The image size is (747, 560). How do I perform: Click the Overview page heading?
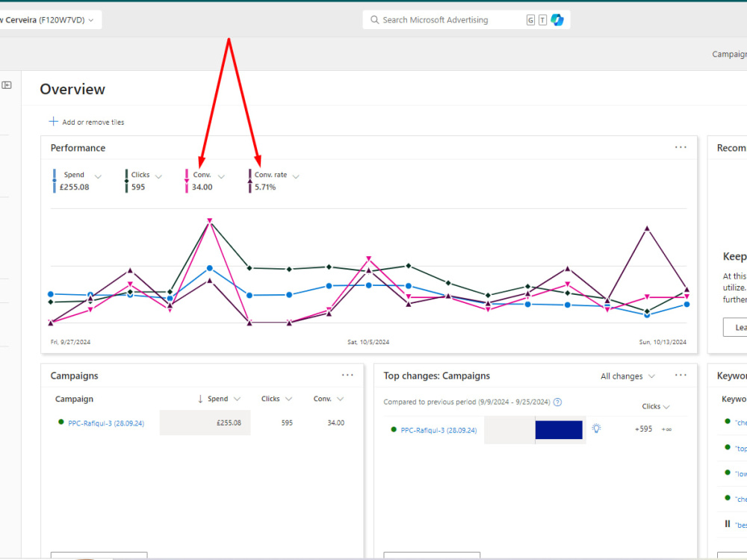(x=72, y=89)
